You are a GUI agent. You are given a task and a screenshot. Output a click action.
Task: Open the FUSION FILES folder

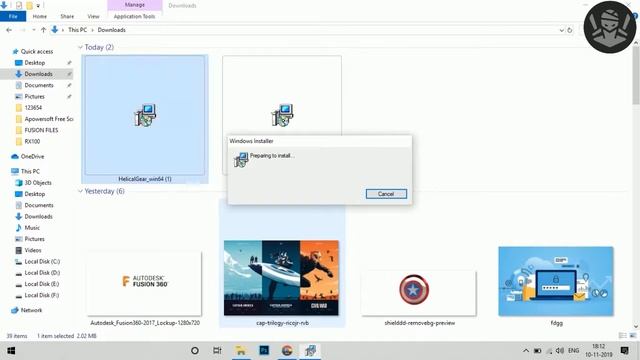(x=41, y=130)
